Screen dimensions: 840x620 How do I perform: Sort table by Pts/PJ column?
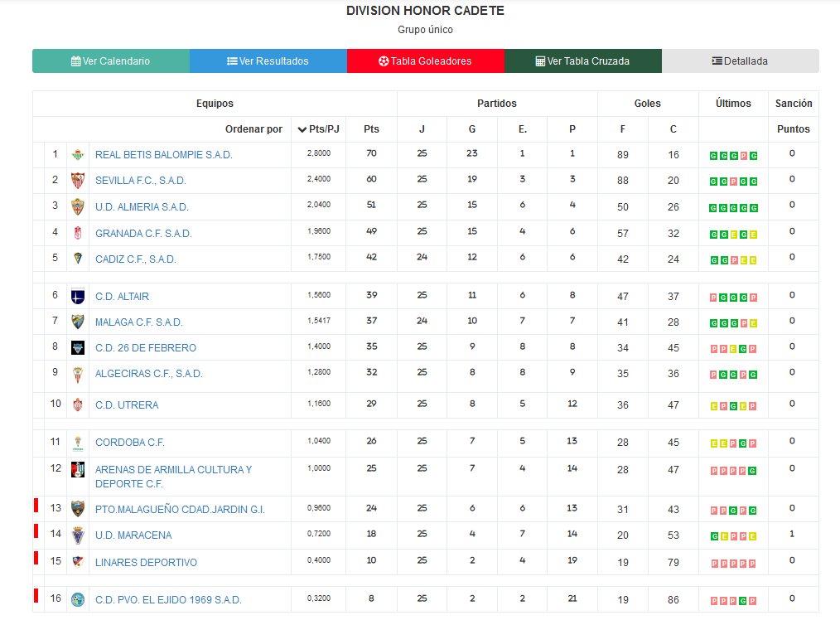(x=319, y=129)
